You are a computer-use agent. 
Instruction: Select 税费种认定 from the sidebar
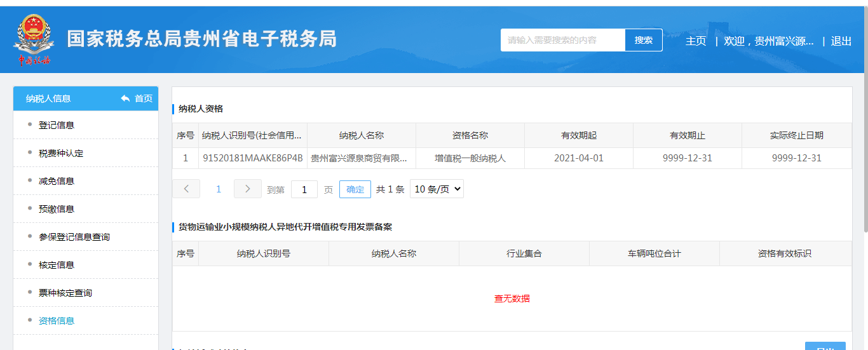click(x=61, y=153)
